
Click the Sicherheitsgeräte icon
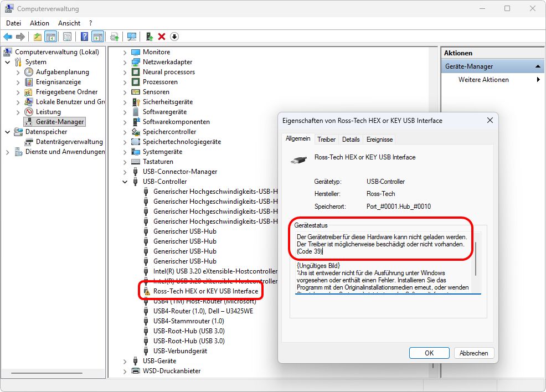click(x=136, y=102)
